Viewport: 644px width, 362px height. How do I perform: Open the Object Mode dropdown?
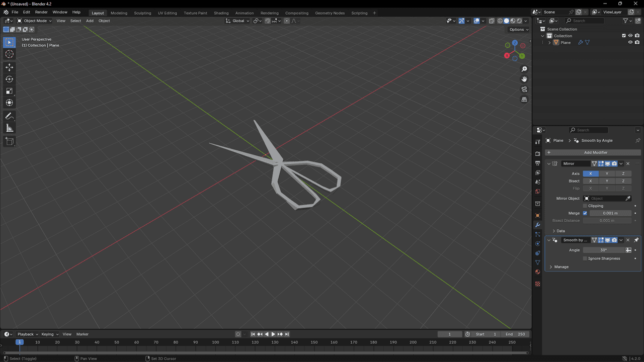pyautogui.click(x=34, y=21)
